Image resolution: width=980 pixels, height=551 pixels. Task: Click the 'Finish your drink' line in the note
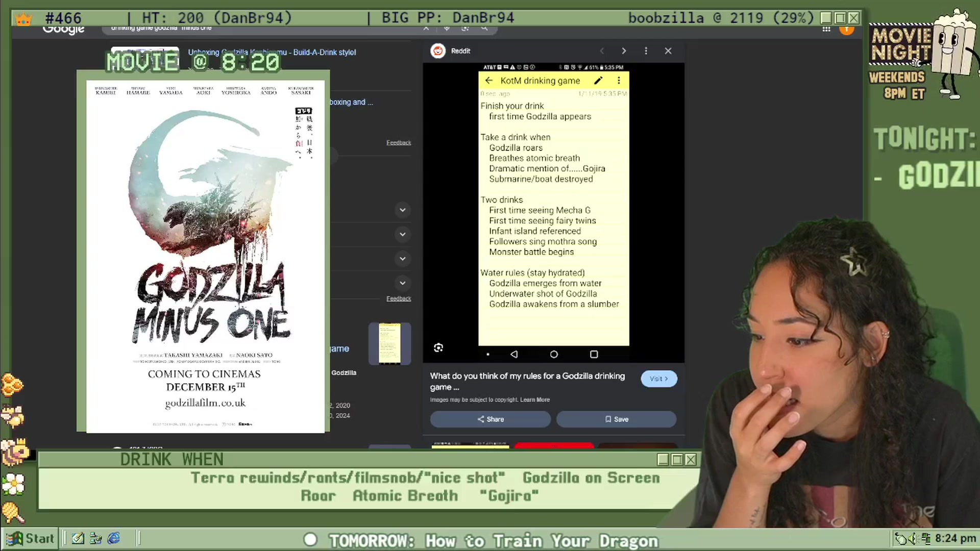512,106
